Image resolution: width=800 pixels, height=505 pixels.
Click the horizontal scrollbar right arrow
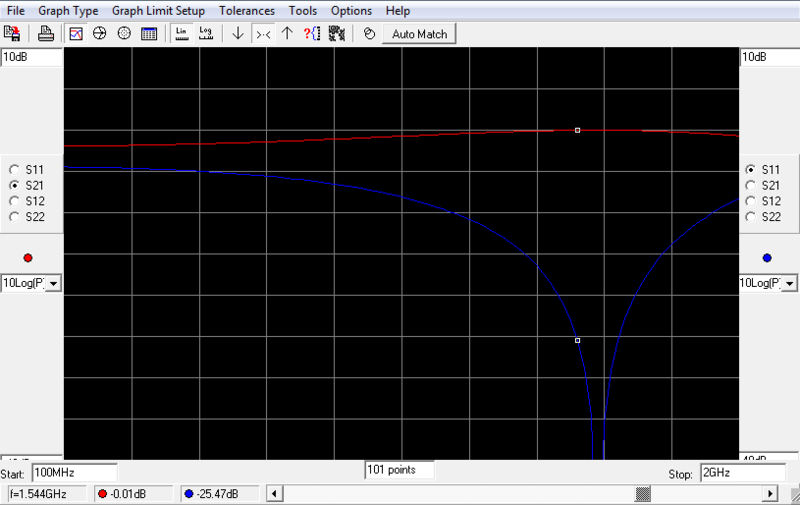tap(771, 494)
